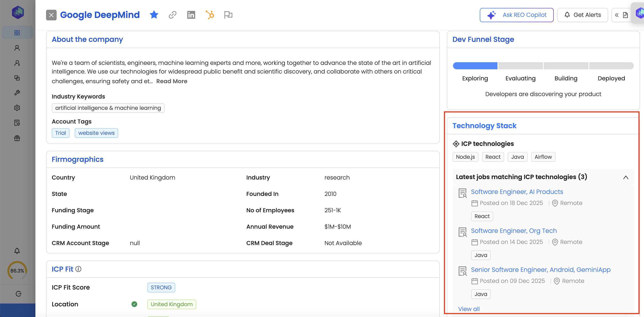The image size is (644, 317).
Task: Collapse the Latest jobs matching ICP section
Action: pos(625,177)
